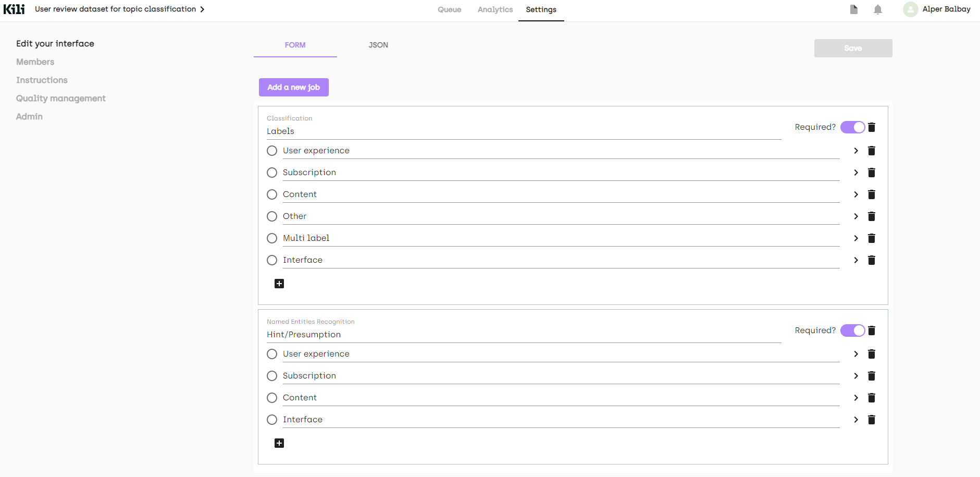Open the notifications bell icon
This screenshot has width=980, height=477.
[x=878, y=9]
